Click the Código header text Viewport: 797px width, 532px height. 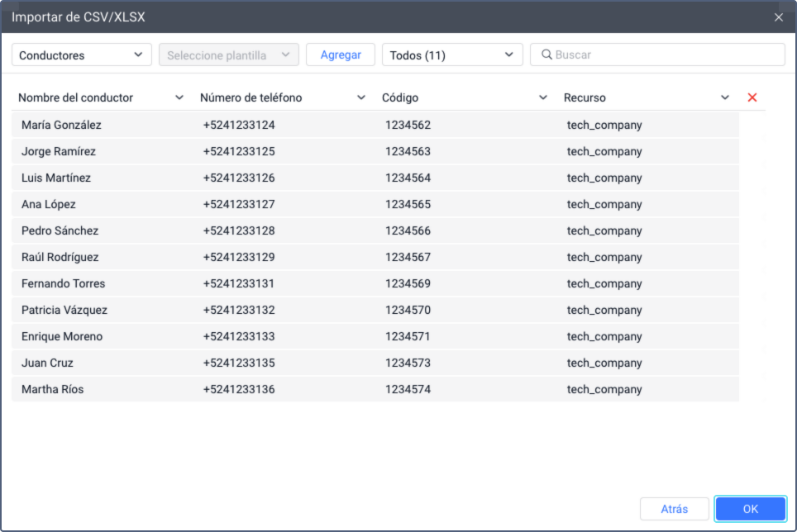pos(400,97)
